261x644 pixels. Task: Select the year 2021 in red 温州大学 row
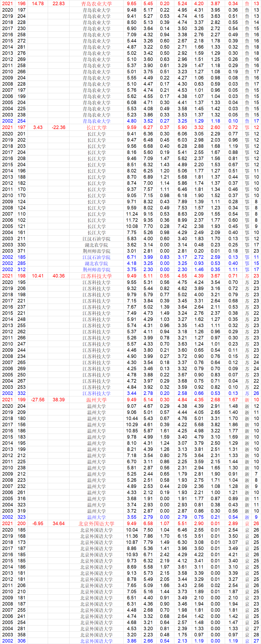[x=7, y=400]
